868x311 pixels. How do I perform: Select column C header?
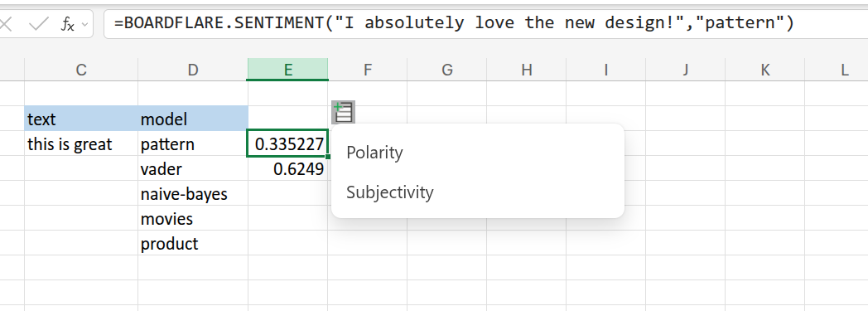click(81, 70)
